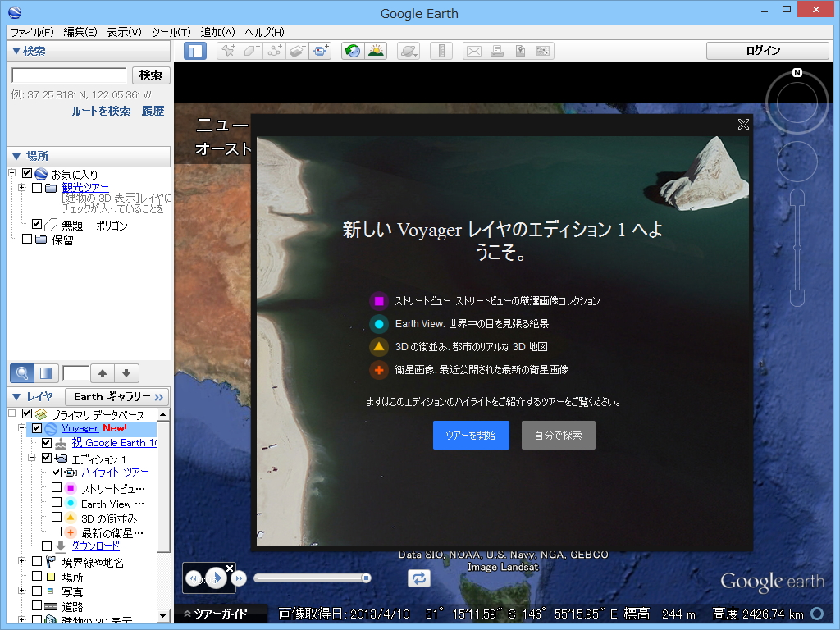This screenshot has height=630, width=840.
Task: Choose 自分で探索 in the Voyager dialog
Action: (x=558, y=435)
